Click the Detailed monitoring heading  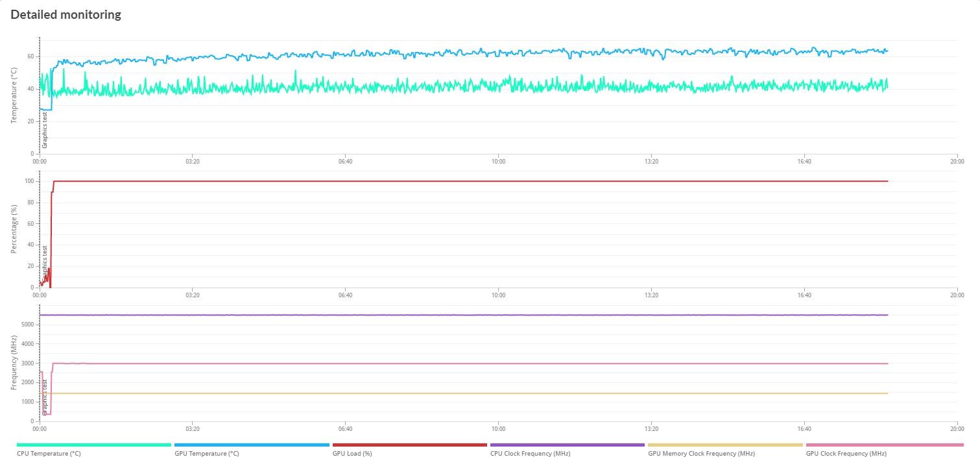[x=66, y=14]
